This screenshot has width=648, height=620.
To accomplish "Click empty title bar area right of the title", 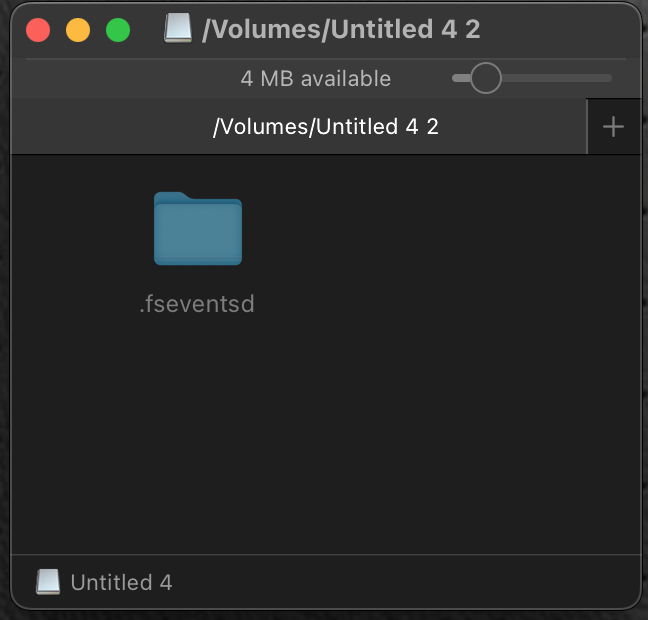I will [558, 30].
